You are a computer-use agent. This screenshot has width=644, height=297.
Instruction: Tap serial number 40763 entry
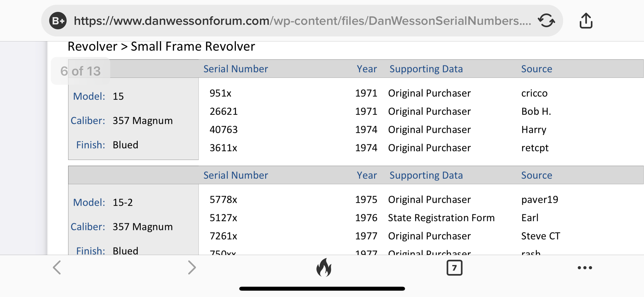pos(224,130)
